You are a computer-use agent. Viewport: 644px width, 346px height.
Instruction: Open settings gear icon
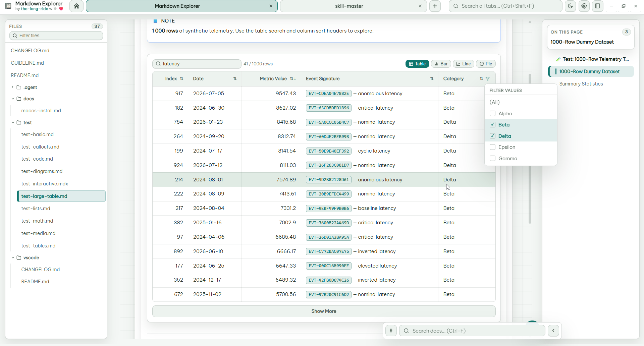584,6
